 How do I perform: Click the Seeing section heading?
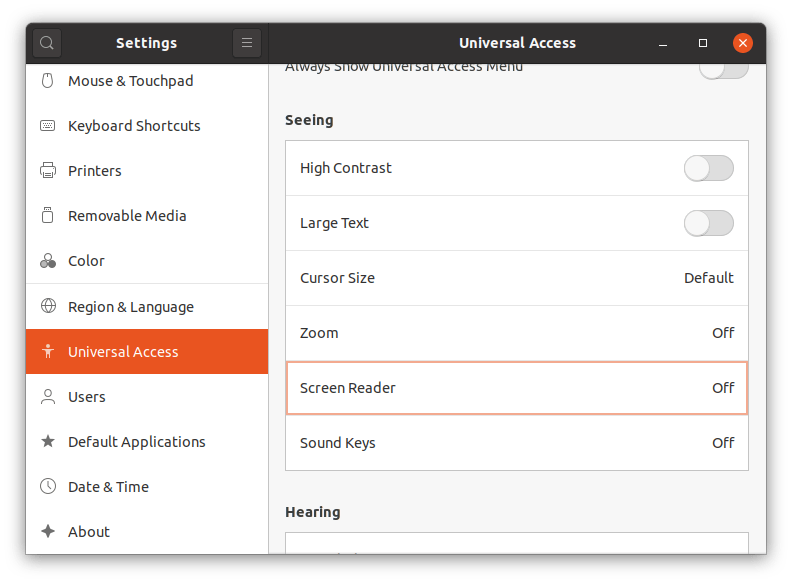point(309,120)
